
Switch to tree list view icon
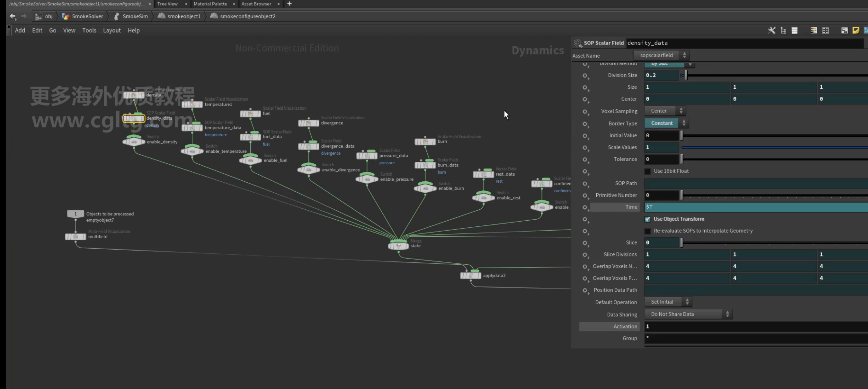783,30
